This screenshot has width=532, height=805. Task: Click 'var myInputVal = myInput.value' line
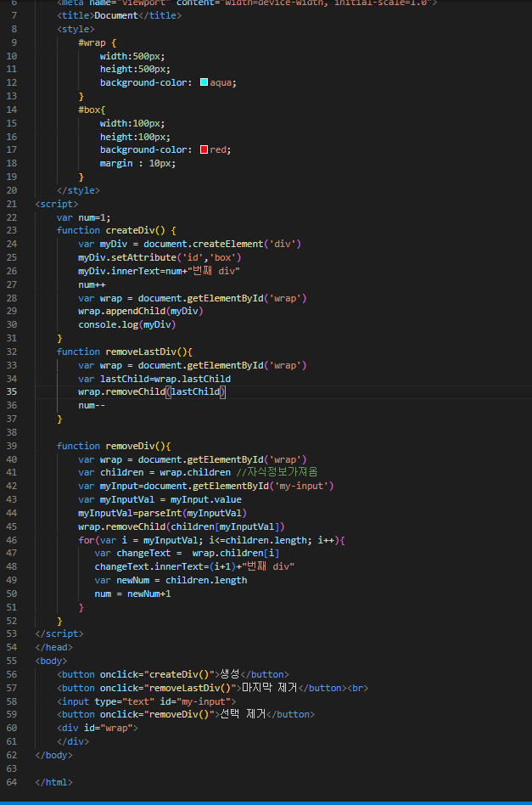click(160, 499)
